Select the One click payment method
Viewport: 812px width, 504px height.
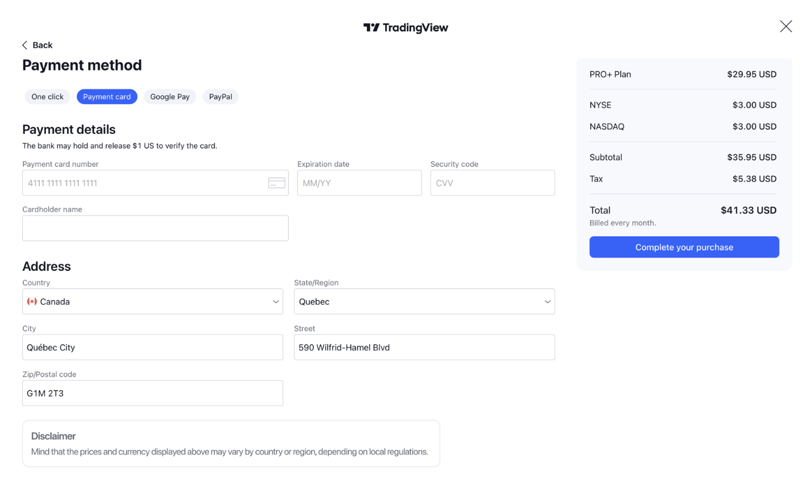click(x=48, y=97)
